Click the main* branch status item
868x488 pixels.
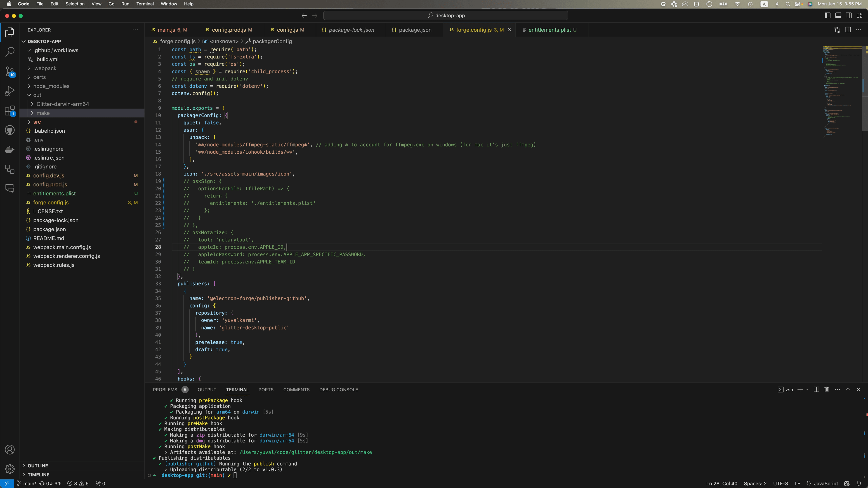[27, 483]
